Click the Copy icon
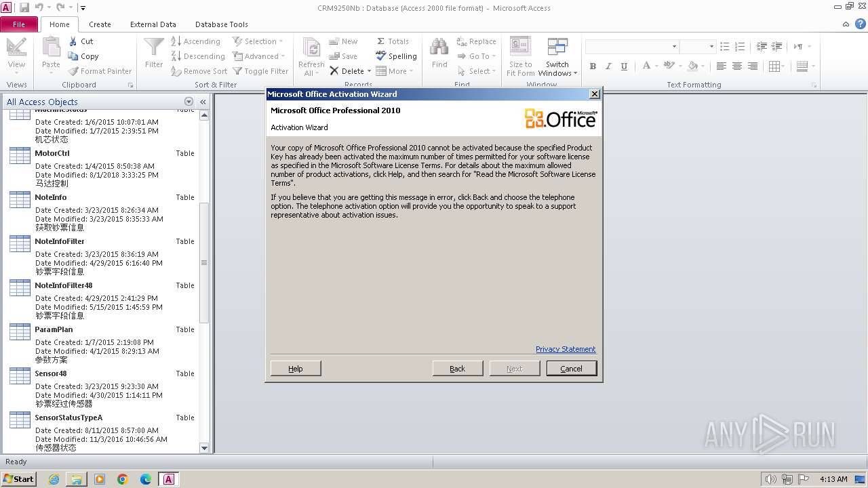868x488 pixels. 73,56
